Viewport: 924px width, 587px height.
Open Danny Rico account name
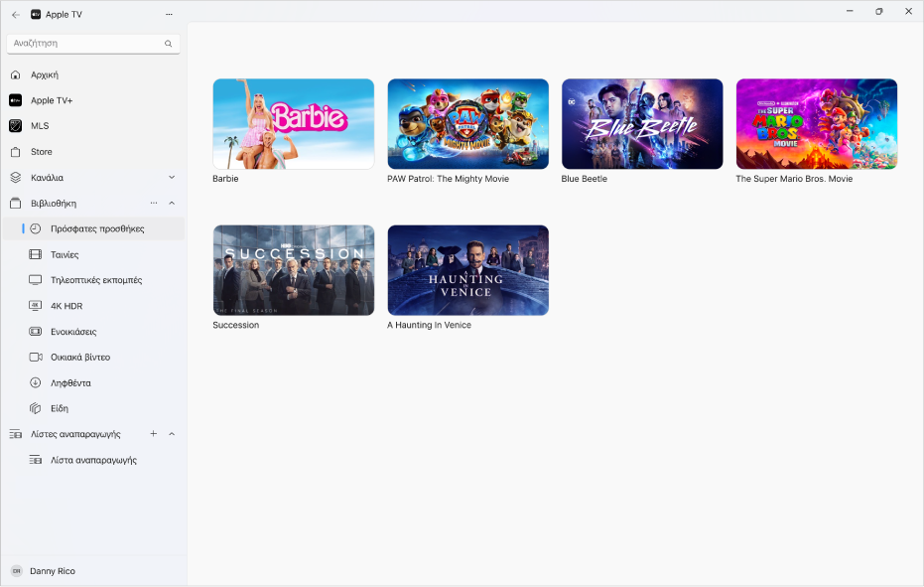[x=53, y=571]
